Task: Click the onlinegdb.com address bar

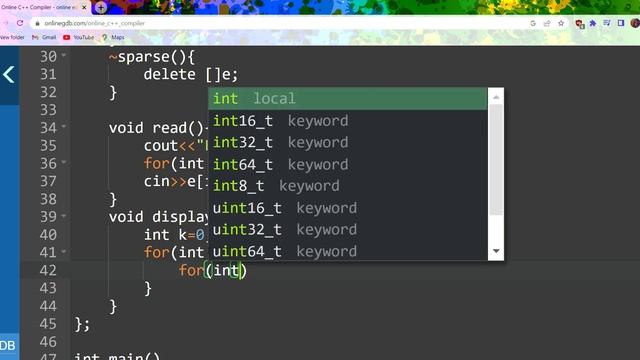Action: [x=282, y=23]
